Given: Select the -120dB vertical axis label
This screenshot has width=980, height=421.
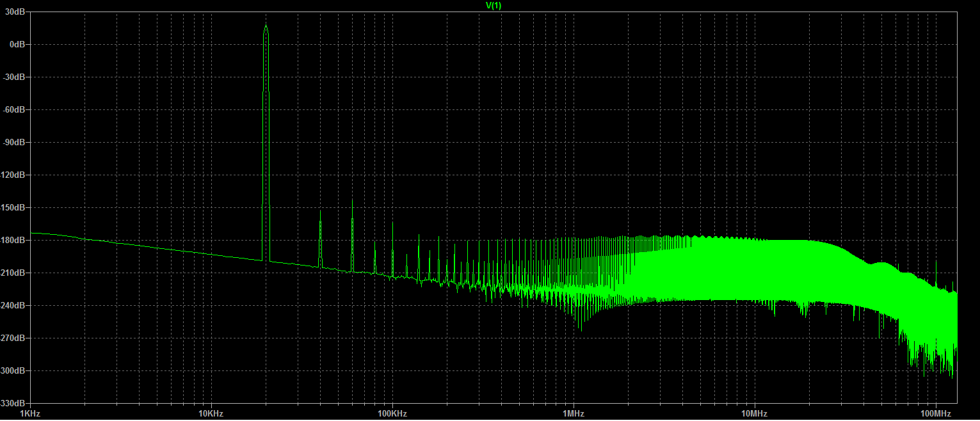Looking at the screenshot, I should (13, 175).
